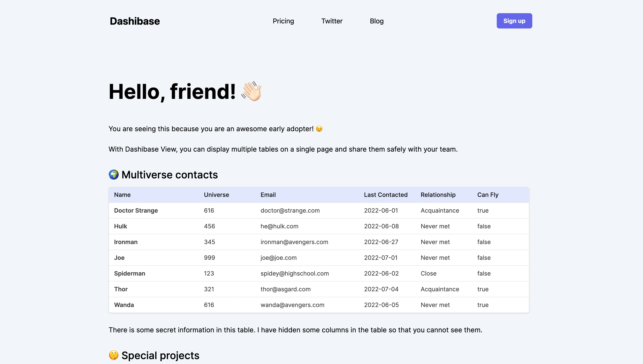Screen dimensions: 643x364
Task: Sort by the Name column header
Action: (x=122, y=195)
